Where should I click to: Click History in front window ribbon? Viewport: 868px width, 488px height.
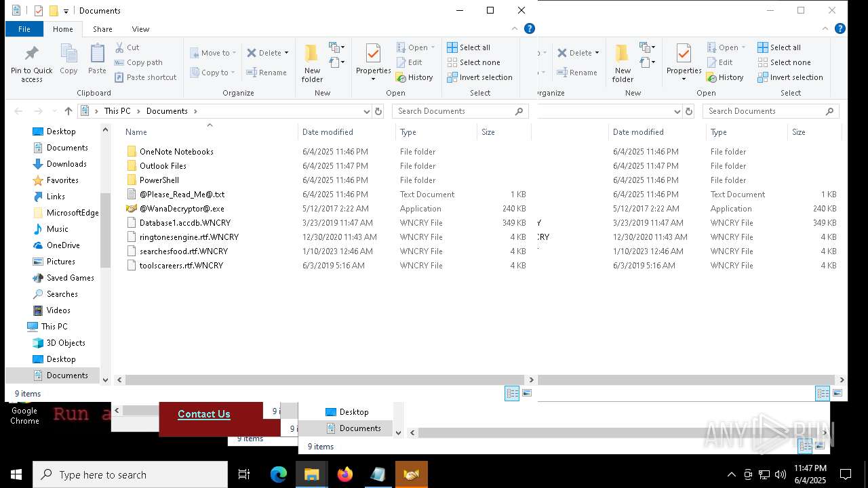[x=414, y=77]
